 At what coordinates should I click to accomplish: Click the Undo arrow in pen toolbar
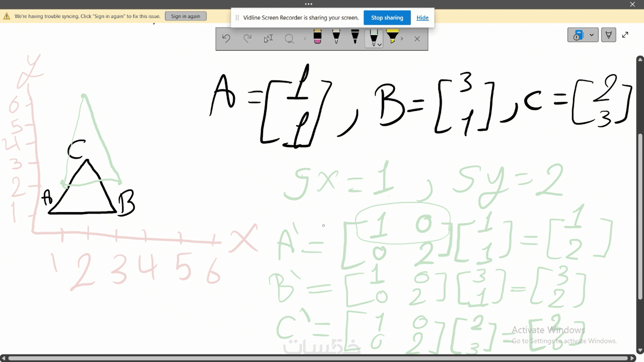226,39
